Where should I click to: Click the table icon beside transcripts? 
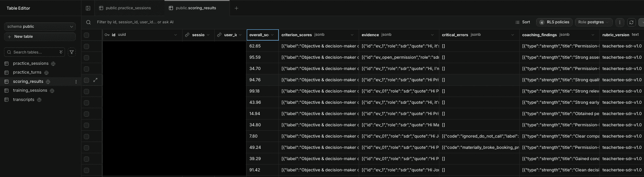click(x=6, y=100)
